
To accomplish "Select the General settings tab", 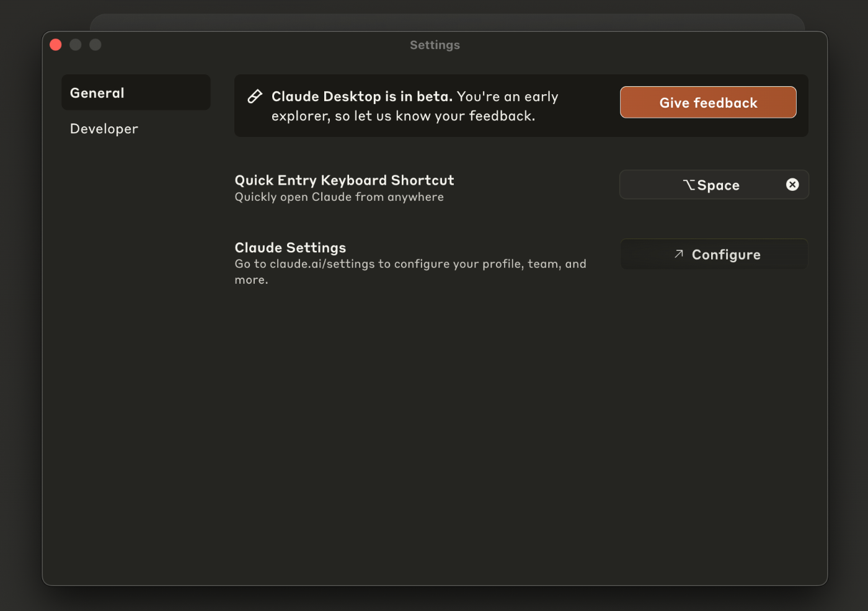I will [136, 92].
